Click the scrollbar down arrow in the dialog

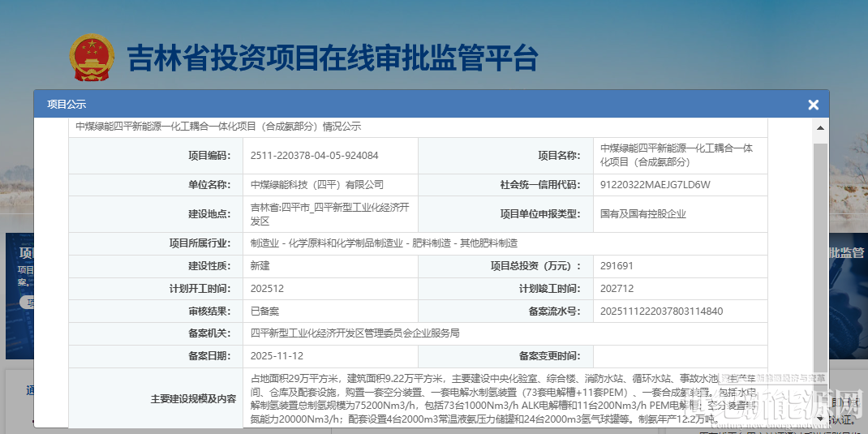pyautogui.click(x=820, y=418)
